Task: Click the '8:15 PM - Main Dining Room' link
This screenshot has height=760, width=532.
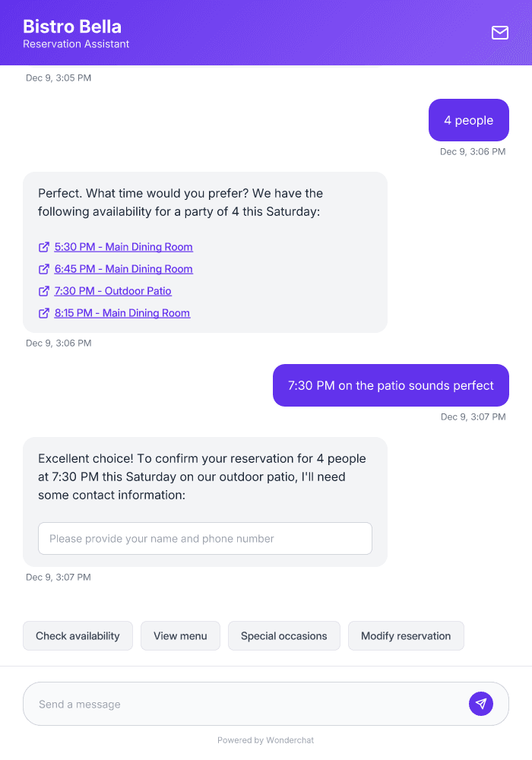Action: (122, 313)
